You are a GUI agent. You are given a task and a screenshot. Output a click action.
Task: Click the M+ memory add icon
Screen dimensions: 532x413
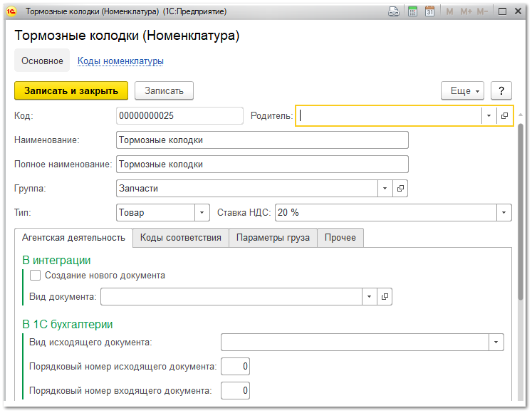466,12
